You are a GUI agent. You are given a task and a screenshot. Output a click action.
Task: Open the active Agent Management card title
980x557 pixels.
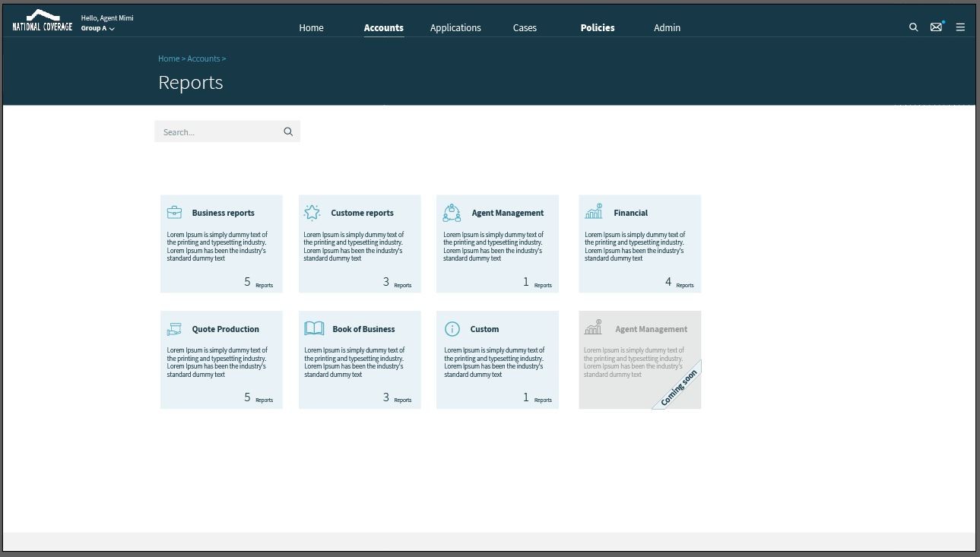508,213
